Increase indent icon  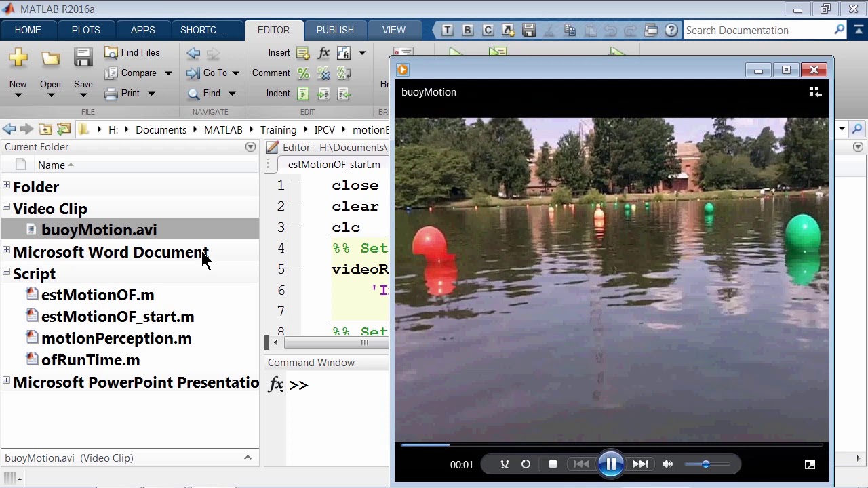tap(323, 94)
